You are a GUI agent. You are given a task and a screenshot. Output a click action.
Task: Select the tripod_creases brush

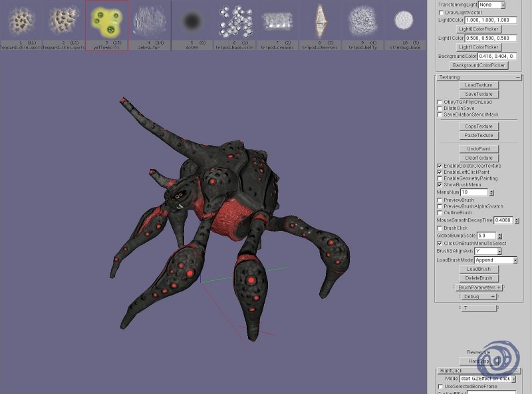(x=277, y=25)
